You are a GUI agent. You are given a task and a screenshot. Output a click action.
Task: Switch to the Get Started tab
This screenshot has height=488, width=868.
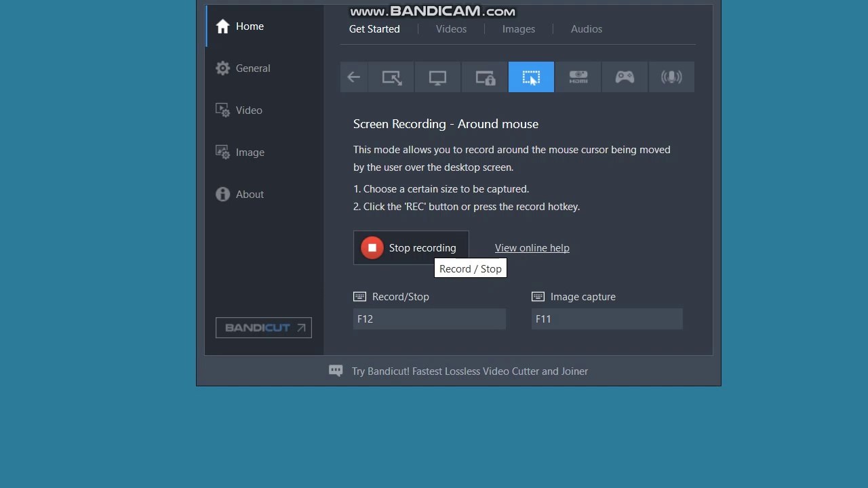(374, 29)
